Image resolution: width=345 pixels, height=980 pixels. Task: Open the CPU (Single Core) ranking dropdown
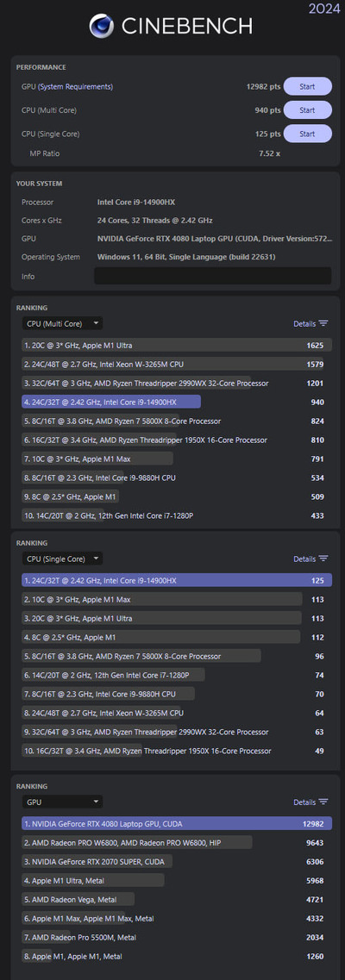(62, 559)
